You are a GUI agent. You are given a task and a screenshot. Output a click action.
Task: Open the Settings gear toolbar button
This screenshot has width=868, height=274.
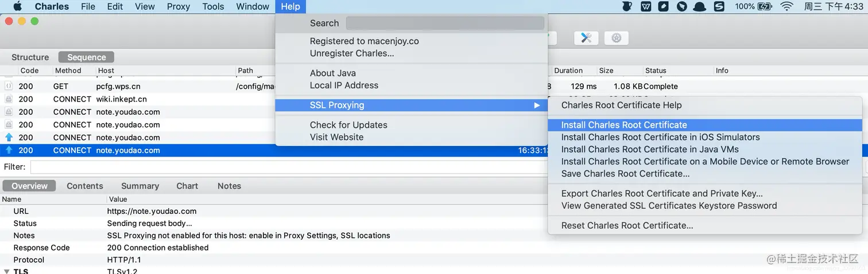click(617, 38)
